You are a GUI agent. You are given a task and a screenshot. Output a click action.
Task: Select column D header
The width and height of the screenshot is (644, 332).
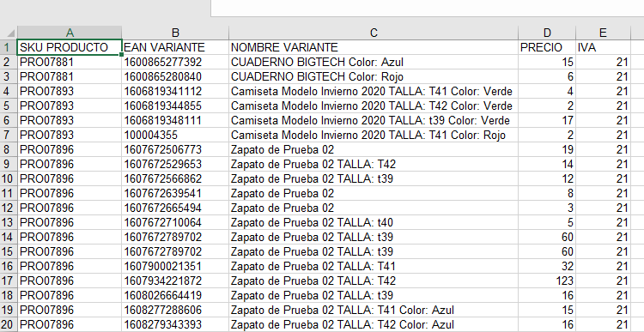point(547,33)
